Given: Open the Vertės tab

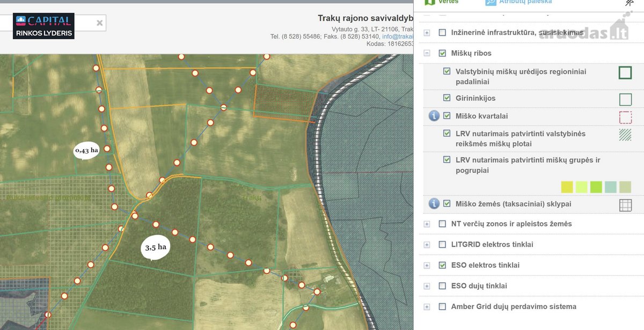Looking at the screenshot, I should pyautogui.click(x=449, y=2).
